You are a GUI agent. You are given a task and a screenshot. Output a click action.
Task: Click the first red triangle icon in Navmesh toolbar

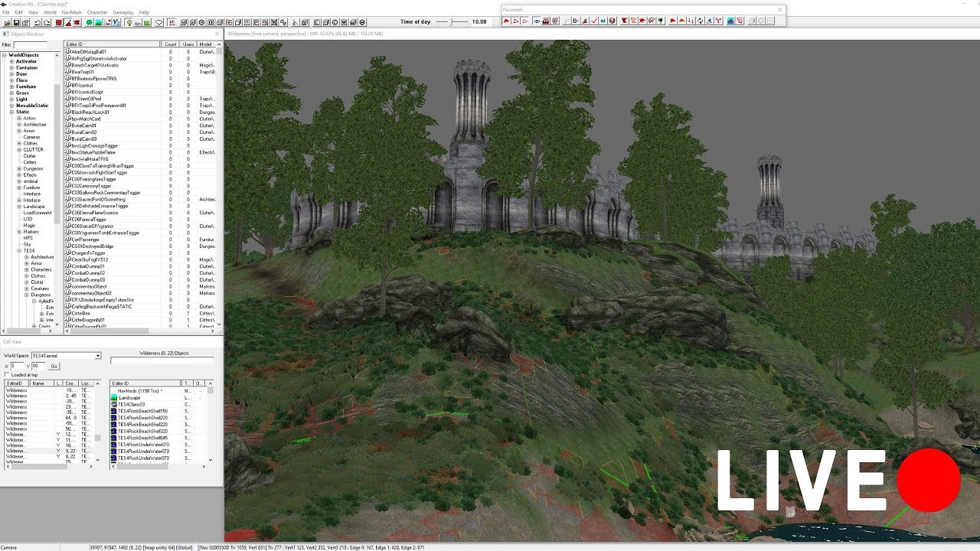point(506,21)
